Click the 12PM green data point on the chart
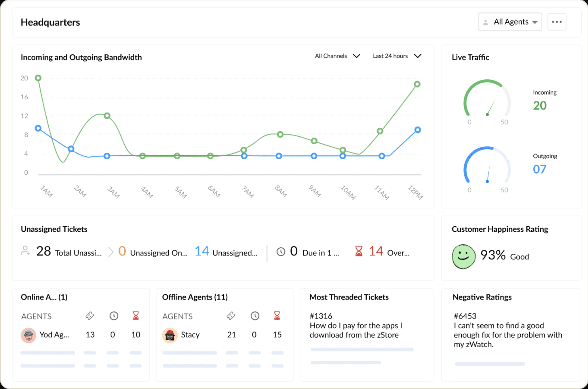This screenshot has width=588, height=389. pos(417,84)
